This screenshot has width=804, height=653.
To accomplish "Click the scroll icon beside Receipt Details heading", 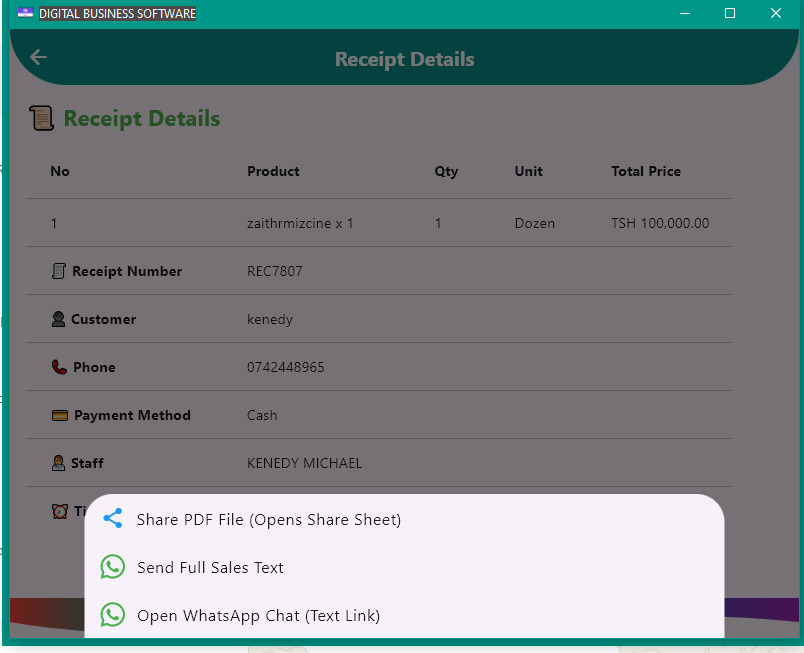I will click(42, 118).
